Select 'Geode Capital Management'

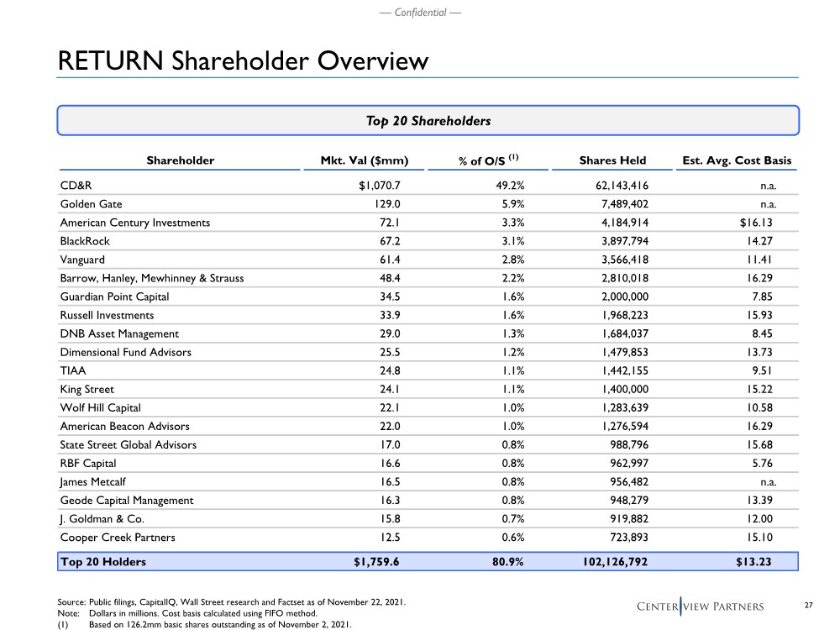127,501
